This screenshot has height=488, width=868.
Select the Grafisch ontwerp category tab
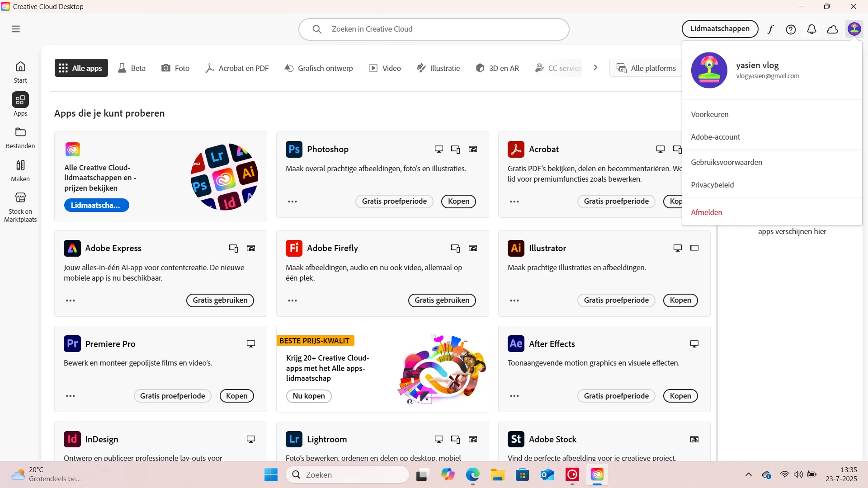(x=319, y=68)
